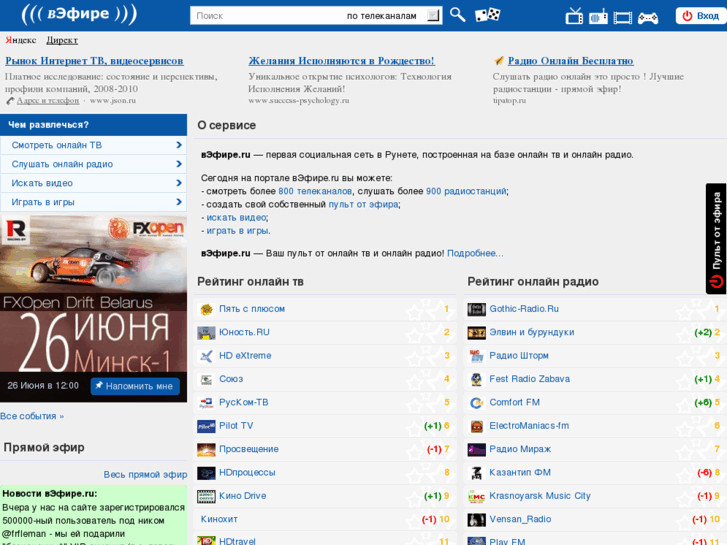727x545 pixels.
Task: Open the TV section icon in header
Action: [x=574, y=16]
